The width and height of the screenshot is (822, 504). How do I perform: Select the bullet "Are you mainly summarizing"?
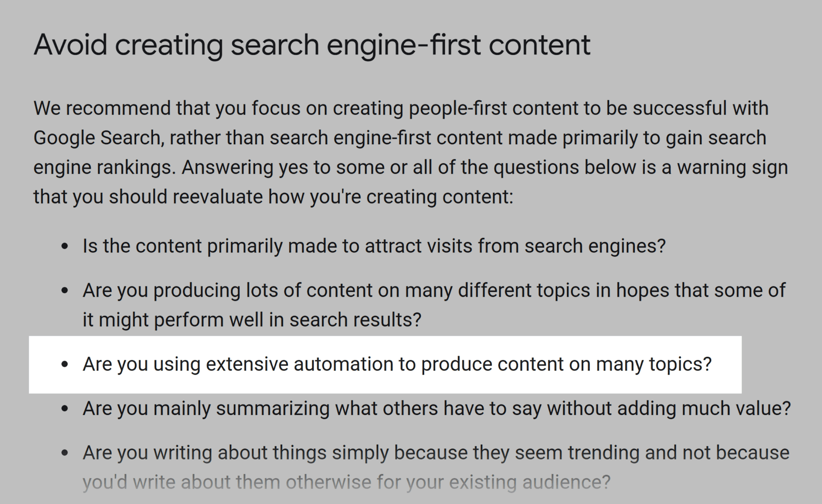coord(436,409)
